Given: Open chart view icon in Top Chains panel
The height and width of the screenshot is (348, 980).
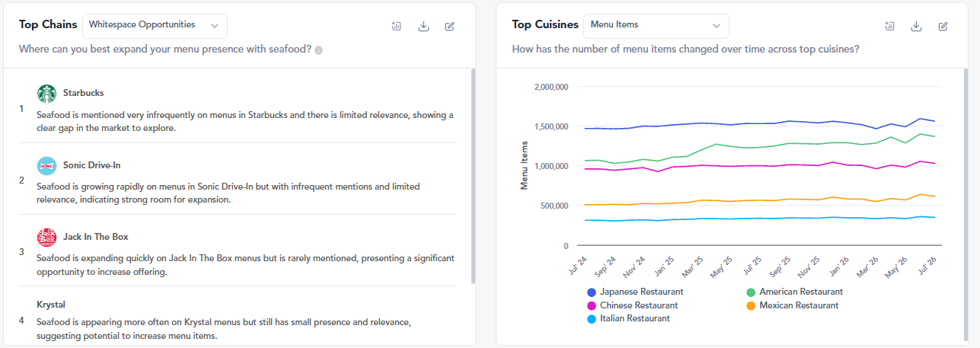Looking at the screenshot, I should pos(397,26).
